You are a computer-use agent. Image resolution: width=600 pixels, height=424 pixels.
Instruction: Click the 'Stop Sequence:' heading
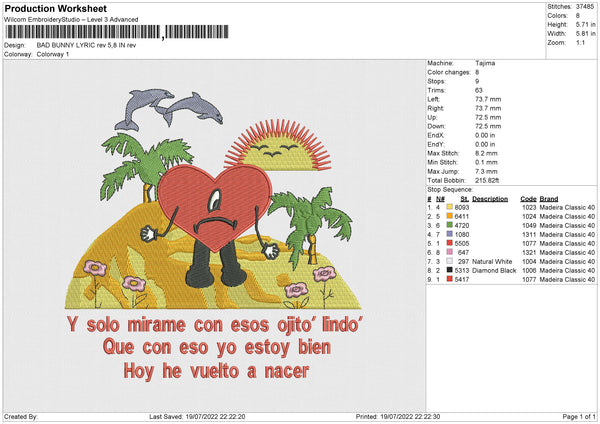pos(450,190)
